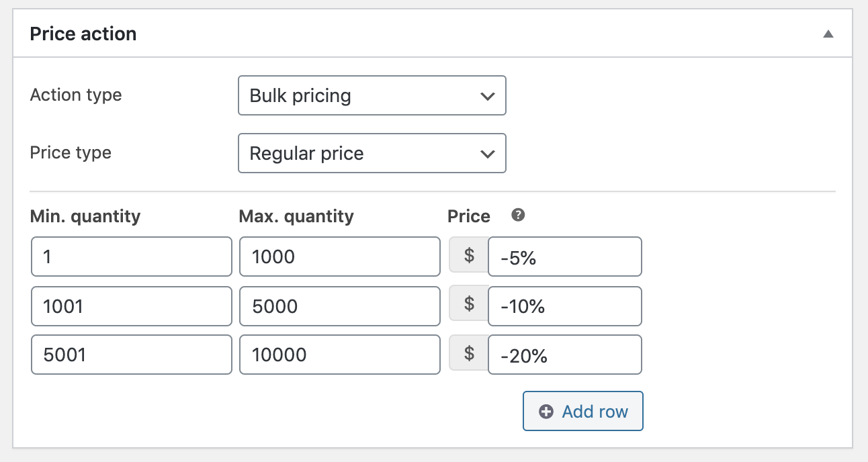The width and height of the screenshot is (868, 462).
Task: Click the chevron on the Bulk pricing dropdown
Action: (488, 95)
